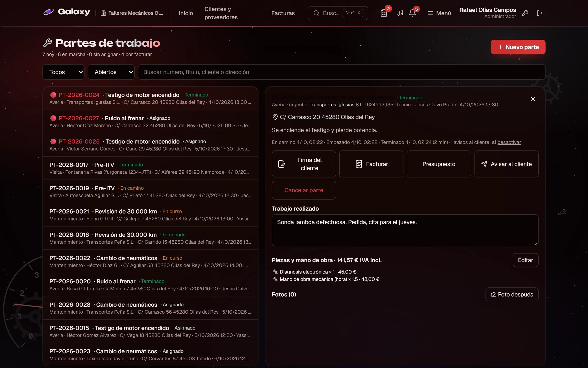
Task: Click the building icon by Talleres Mecánicos
Action: pos(103,13)
